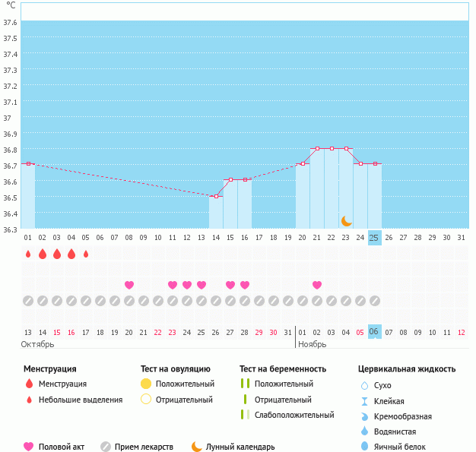Select the intercourse heart on cycle day 08
The height and width of the screenshot is (452, 476).
coord(129,285)
